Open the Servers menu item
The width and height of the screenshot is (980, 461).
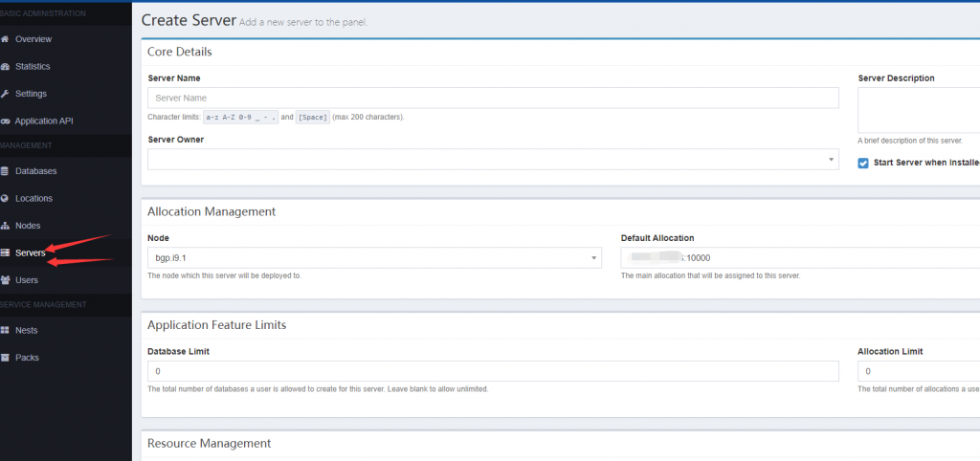pos(30,253)
